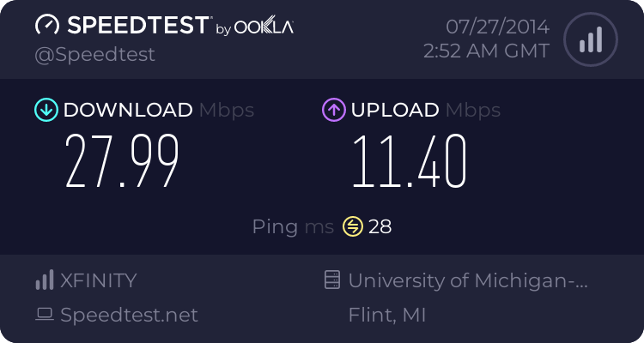The image size is (644, 343).
Task: Click the University of Michigan server name
Action: point(470,280)
